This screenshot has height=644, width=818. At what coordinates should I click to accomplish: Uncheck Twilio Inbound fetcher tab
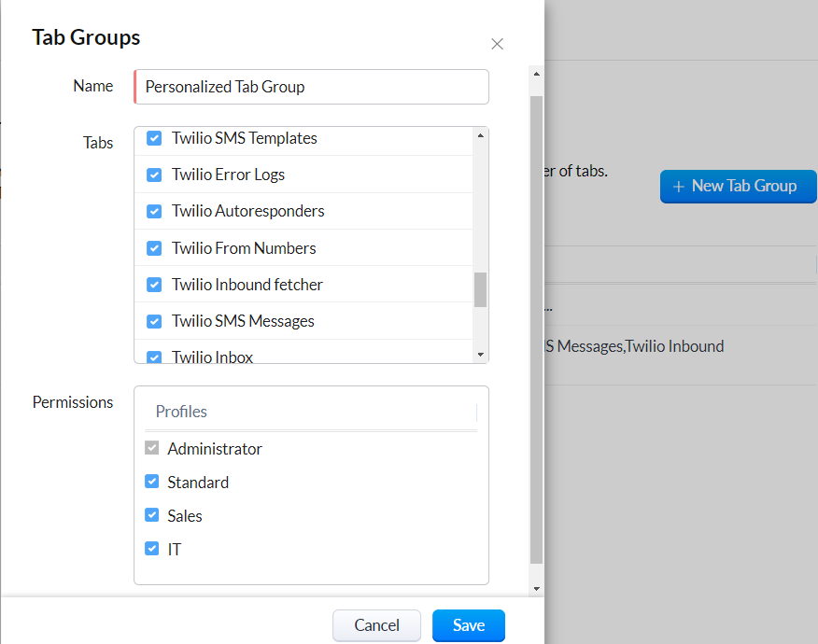[154, 285]
